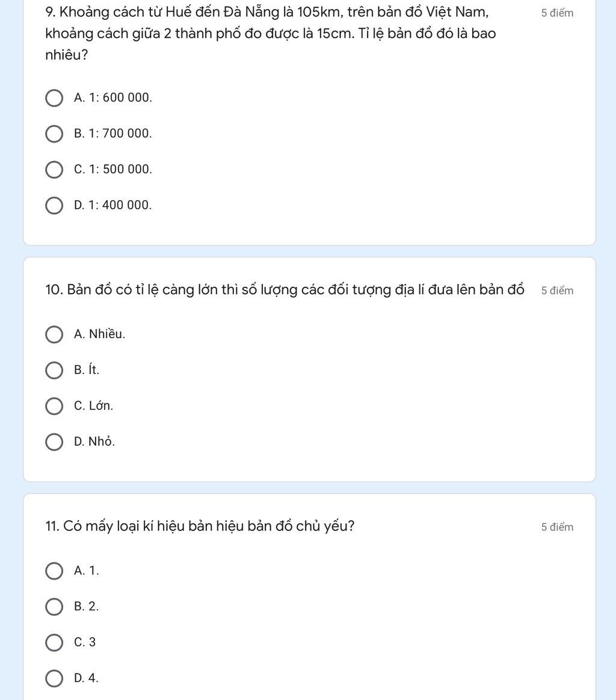
Task: Choose option B. Ít
Action: click(54, 370)
